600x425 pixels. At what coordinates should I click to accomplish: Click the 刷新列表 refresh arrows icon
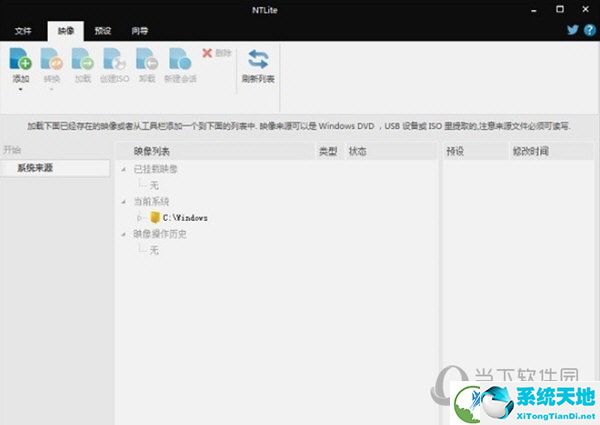click(258, 59)
